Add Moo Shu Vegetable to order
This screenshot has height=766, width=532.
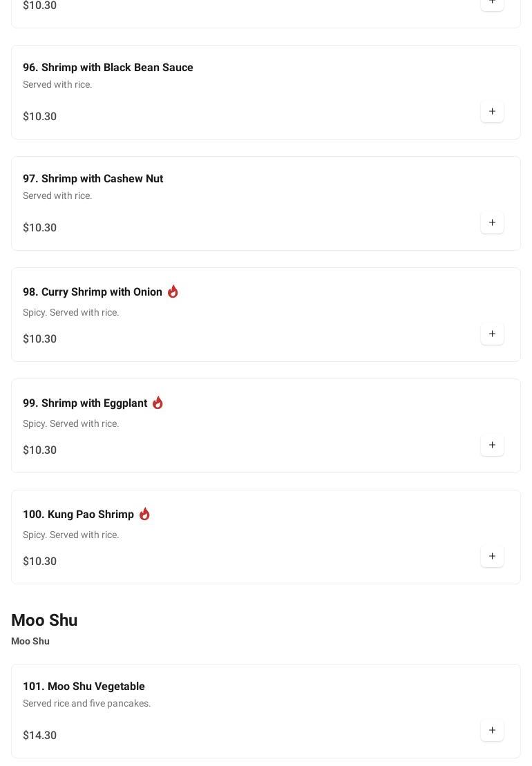(x=492, y=731)
